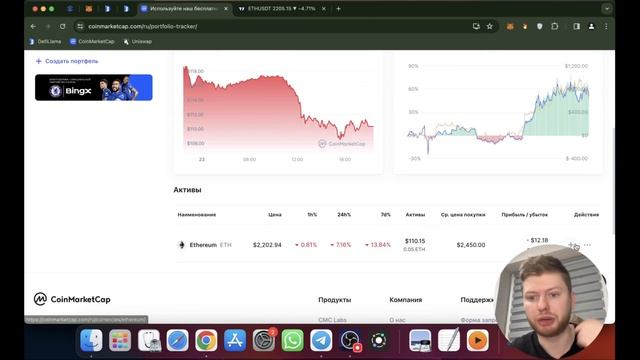The image size is (640, 360).
Task: Open Google Chrome from the dock
Action: (x=206, y=340)
